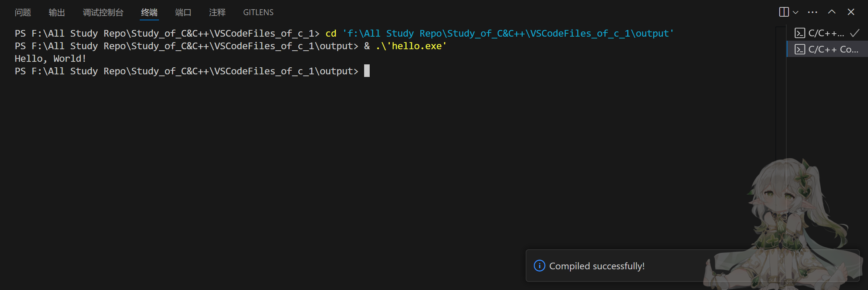
Task: Close the terminal panel
Action: point(851,12)
